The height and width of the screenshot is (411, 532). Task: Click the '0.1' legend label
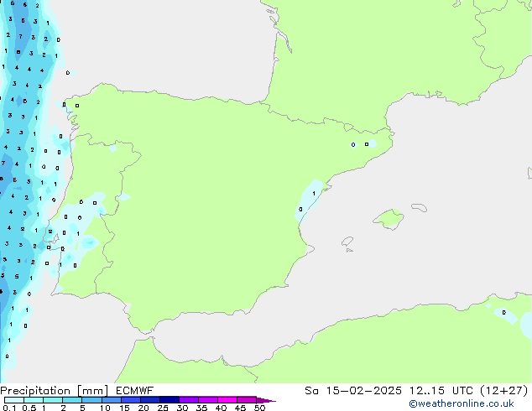point(9,408)
